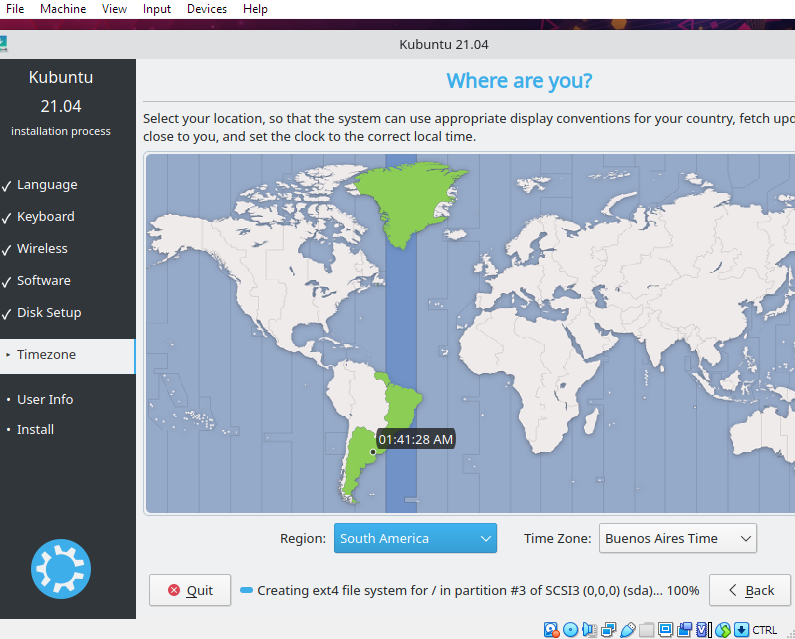Click the 'Where are you?' heading
Image resolution: width=795 pixels, height=639 pixels.
point(519,81)
